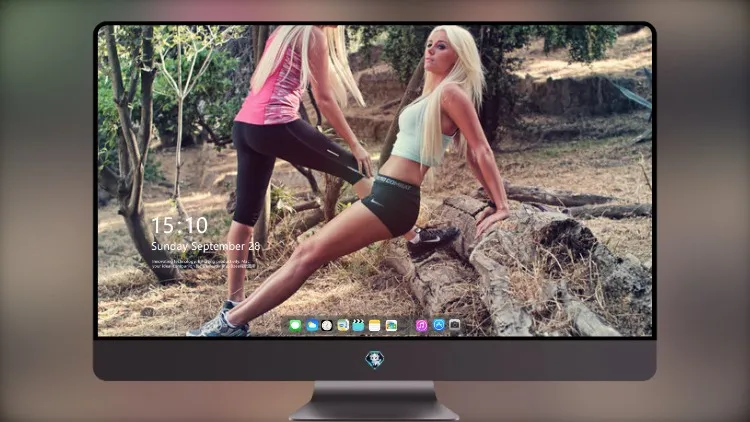
Task: Open the Photos gallery dock icon
Action: 391,326
